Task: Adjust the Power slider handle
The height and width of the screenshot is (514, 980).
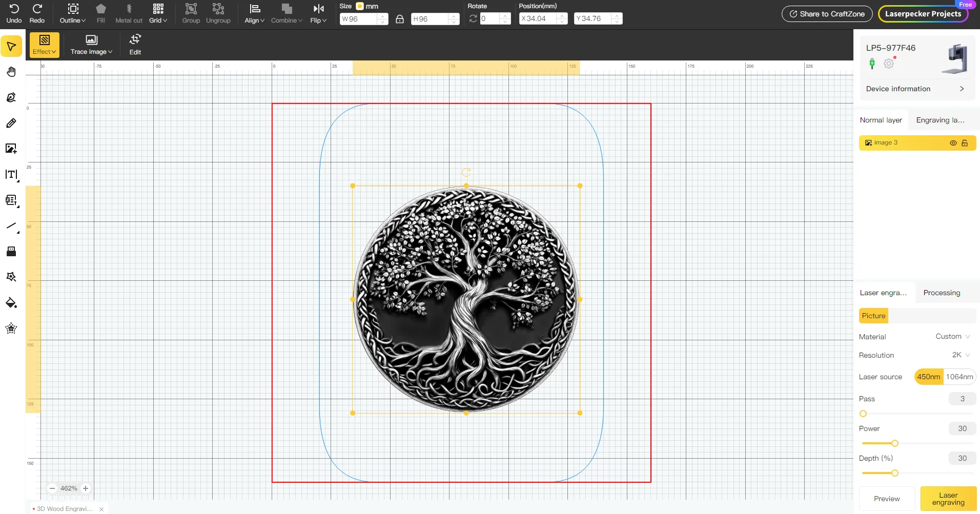Action: coord(895,443)
